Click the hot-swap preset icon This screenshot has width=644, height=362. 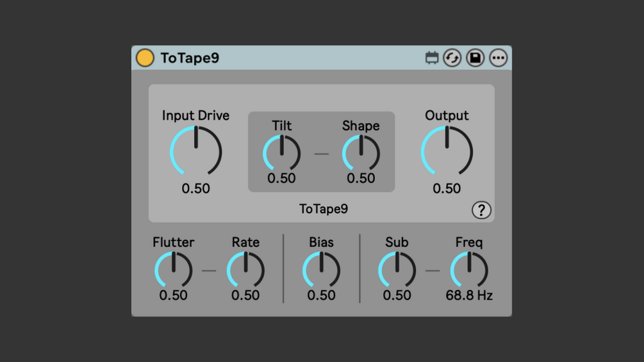coord(452,58)
